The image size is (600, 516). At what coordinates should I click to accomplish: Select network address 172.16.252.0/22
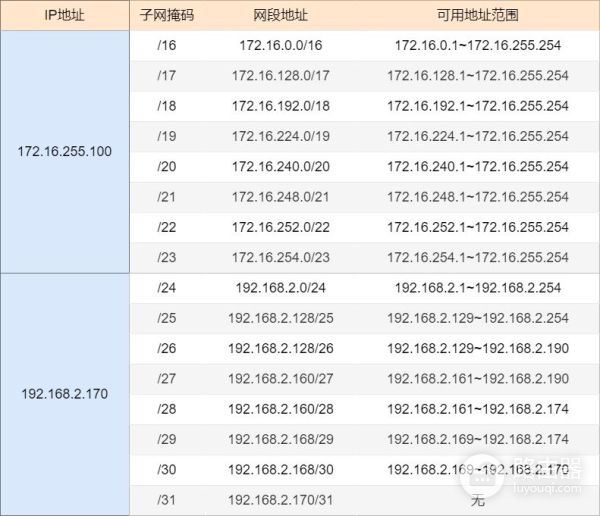281,227
